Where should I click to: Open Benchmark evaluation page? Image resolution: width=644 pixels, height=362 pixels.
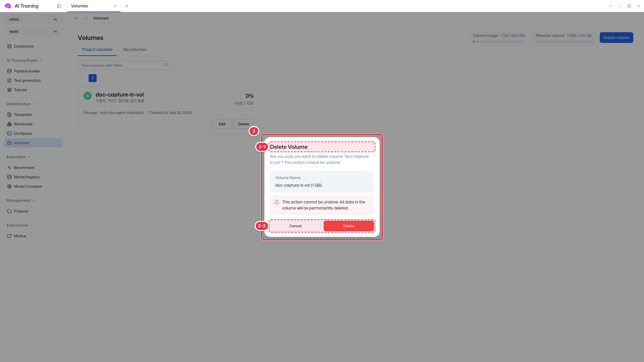click(x=33, y=168)
